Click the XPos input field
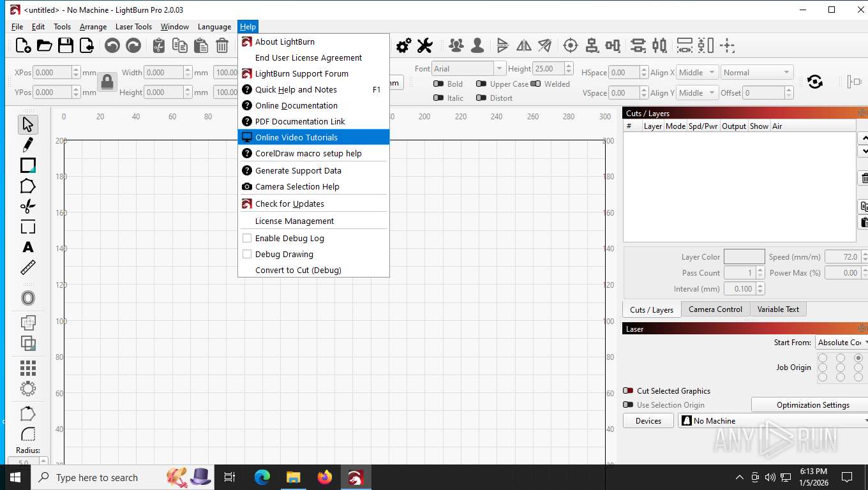868x490 pixels. (x=52, y=72)
